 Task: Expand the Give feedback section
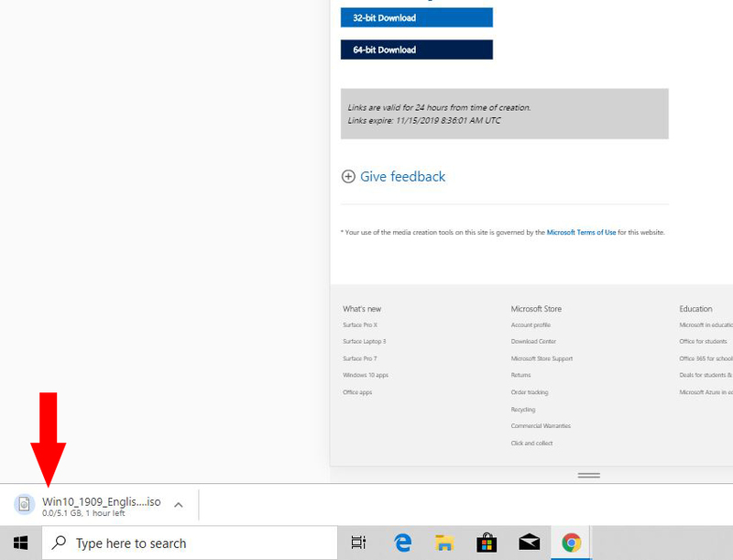pos(394,177)
